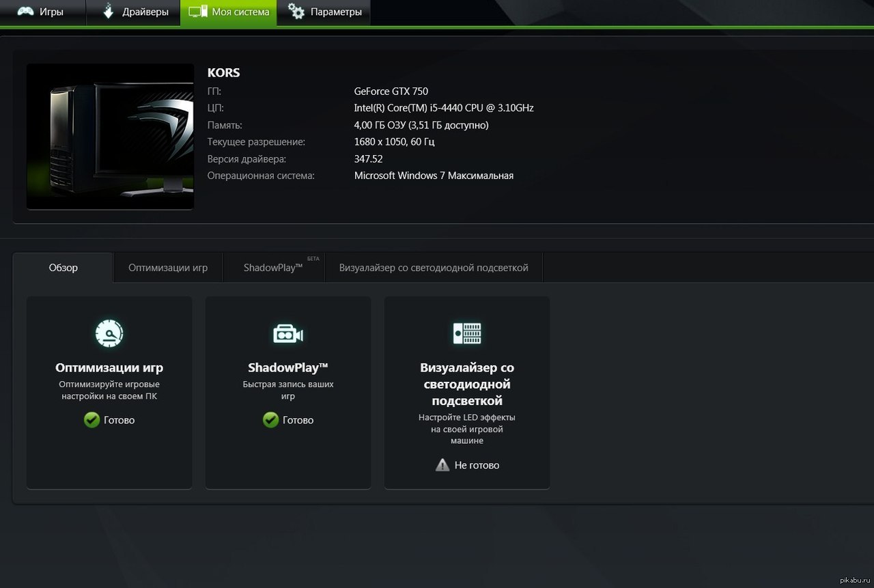874x588 pixels.
Task: Click green checkmark under ShadowPlay card
Action: click(x=270, y=420)
